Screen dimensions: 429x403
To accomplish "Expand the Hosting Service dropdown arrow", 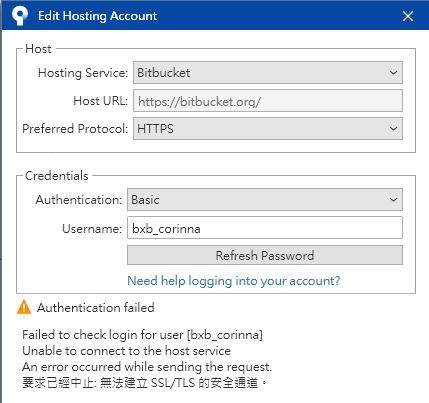I will (393, 72).
